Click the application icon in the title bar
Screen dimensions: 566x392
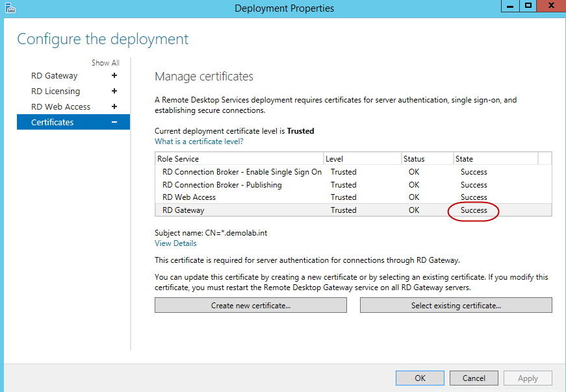pos(9,7)
